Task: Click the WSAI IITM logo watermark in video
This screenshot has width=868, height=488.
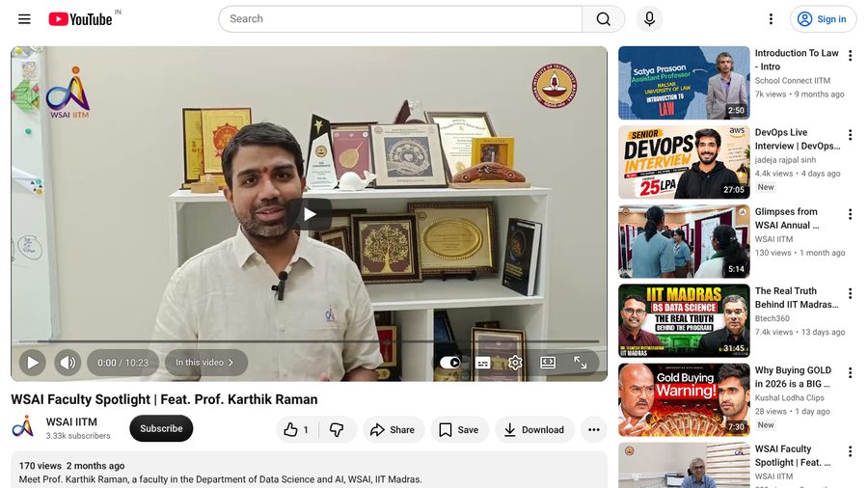Action: pyautogui.click(x=68, y=92)
